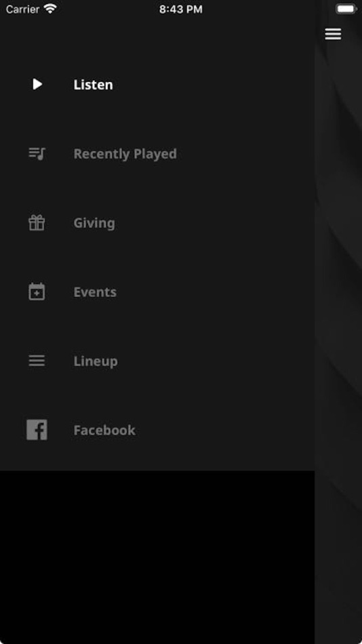Tap the playlist music-note icon

tap(37, 154)
